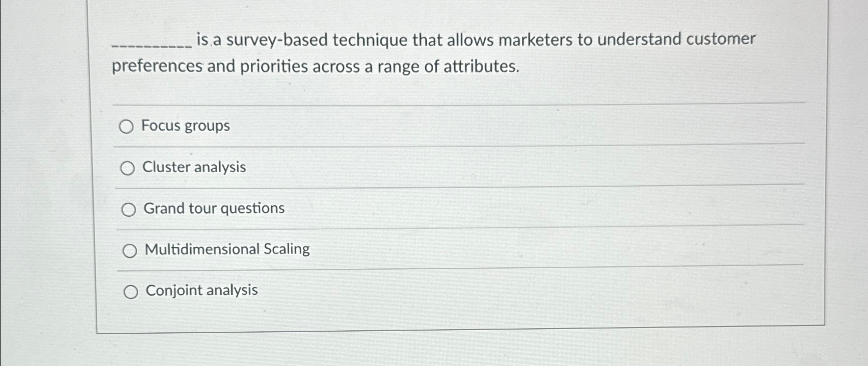The height and width of the screenshot is (366, 868).
Task: Choose Conjoint analysis as the correct answer
Action: click(x=130, y=291)
